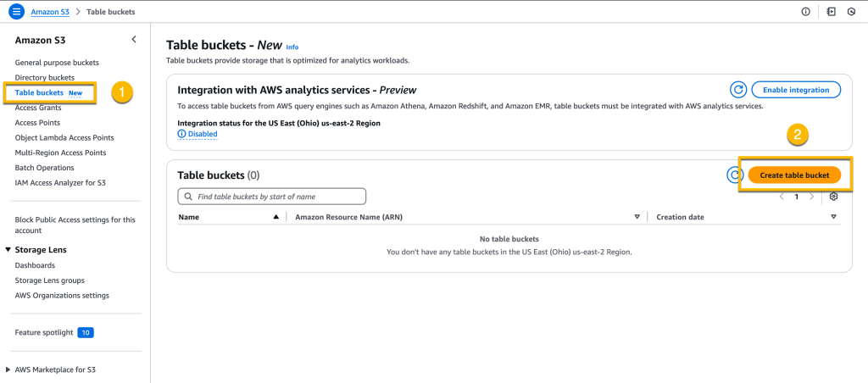This screenshot has width=868, height=383.
Task: Open table preferences gear icon
Action: 834,197
